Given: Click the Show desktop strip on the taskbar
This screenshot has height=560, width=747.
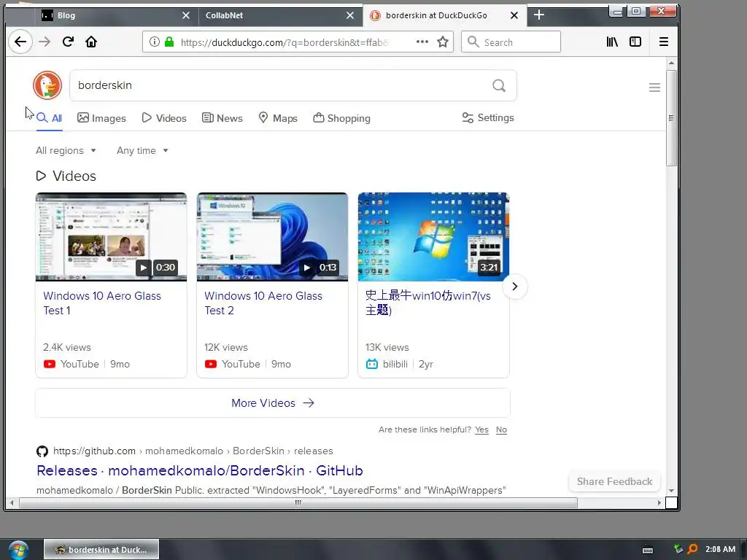Looking at the screenshot, I should tap(743, 550).
